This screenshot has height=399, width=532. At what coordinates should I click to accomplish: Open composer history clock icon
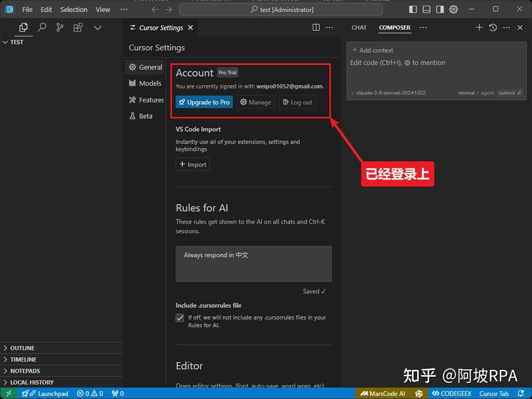tap(493, 28)
